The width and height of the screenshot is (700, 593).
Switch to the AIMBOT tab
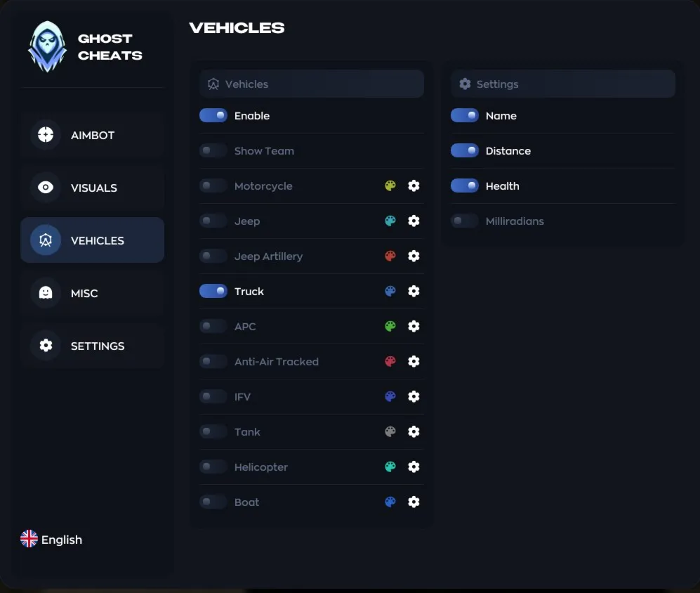[x=93, y=135]
